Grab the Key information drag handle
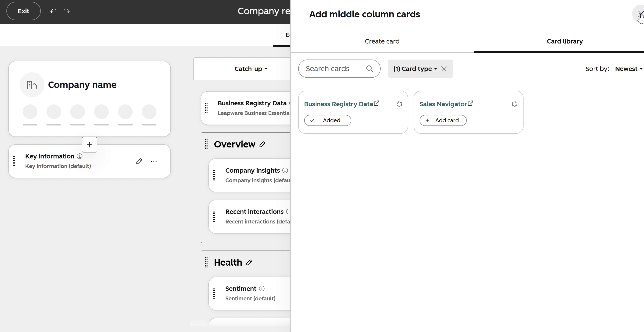The height and width of the screenshot is (332, 644). tap(14, 161)
